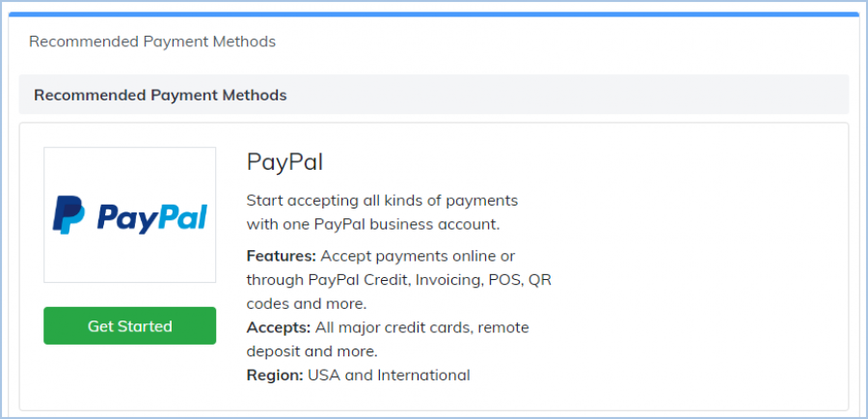Click the PayPal double-P icon in logo
The height and width of the screenshot is (419, 868).
pyautogui.click(x=68, y=214)
